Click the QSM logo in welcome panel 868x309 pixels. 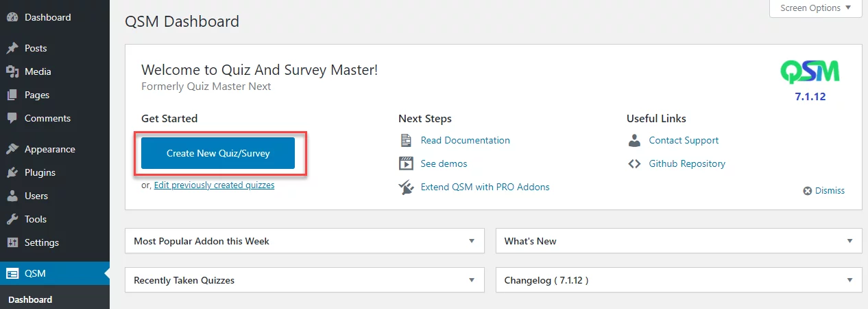pos(810,71)
